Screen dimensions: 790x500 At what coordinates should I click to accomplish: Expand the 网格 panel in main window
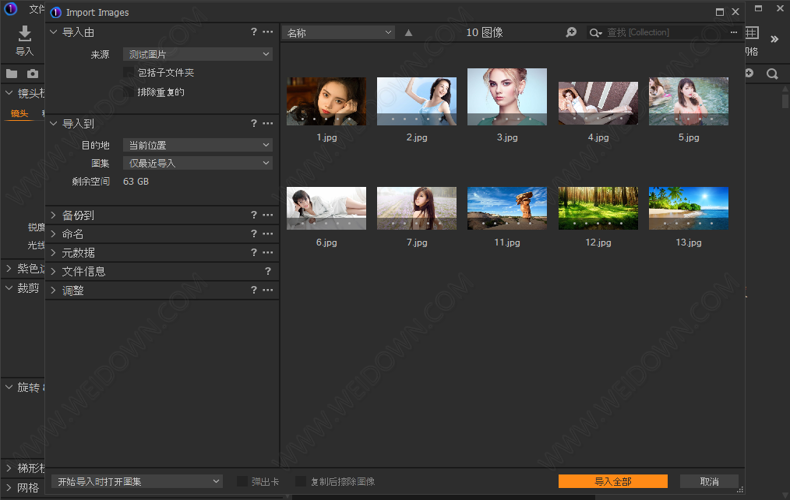[9, 487]
